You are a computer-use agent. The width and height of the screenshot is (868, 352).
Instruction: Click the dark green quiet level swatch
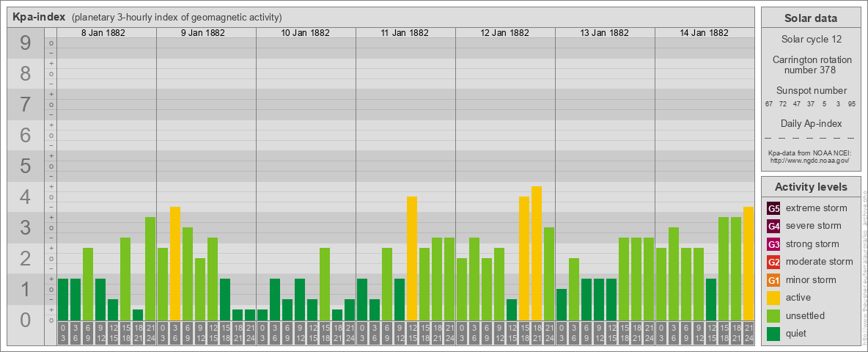click(773, 333)
